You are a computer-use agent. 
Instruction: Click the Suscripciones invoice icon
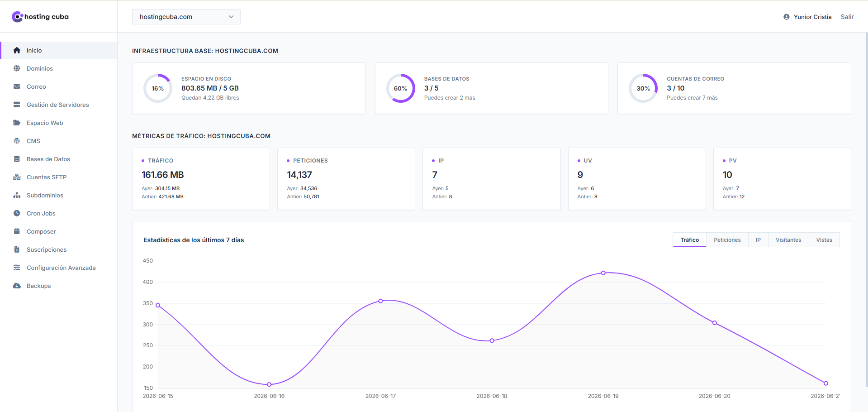(17, 249)
